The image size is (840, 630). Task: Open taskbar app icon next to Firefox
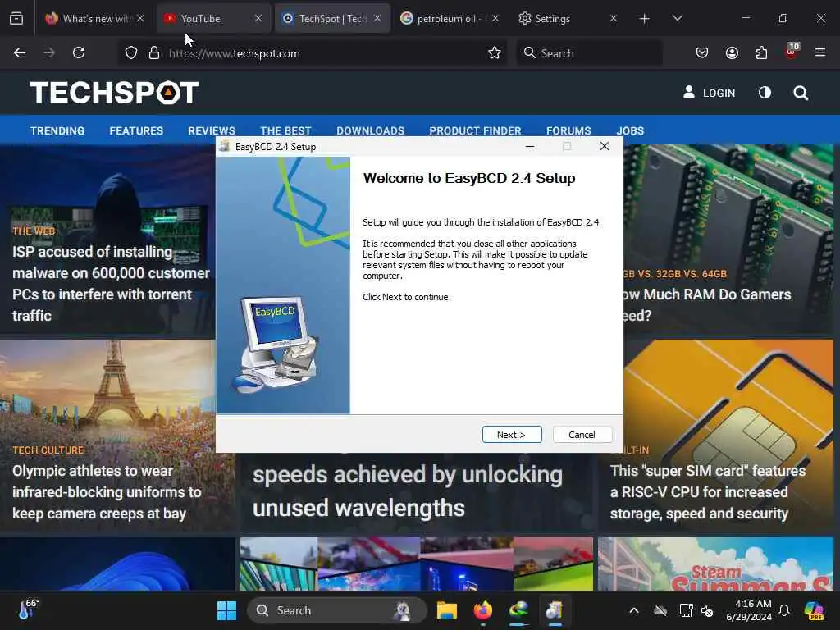(x=518, y=610)
